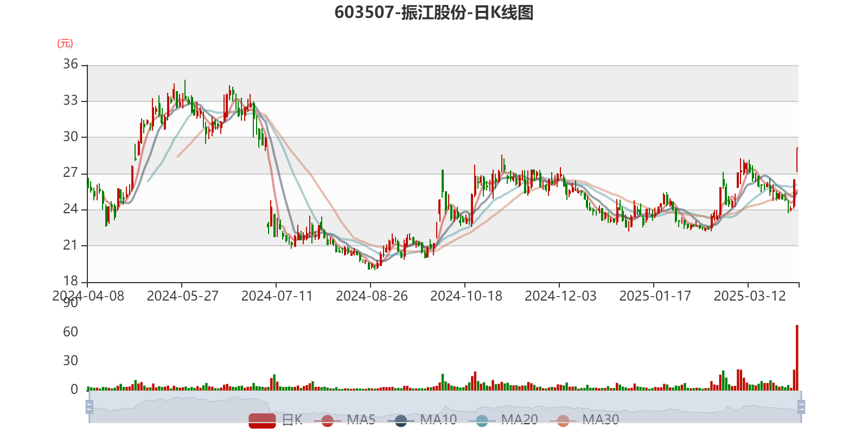Click the data zoom range preview bar

[445, 407]
